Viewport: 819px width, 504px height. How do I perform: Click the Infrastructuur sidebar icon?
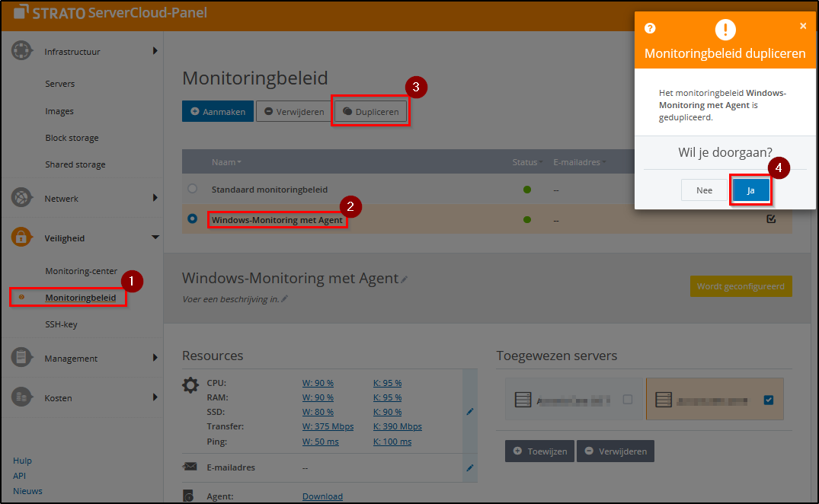[x=22, y=52]
